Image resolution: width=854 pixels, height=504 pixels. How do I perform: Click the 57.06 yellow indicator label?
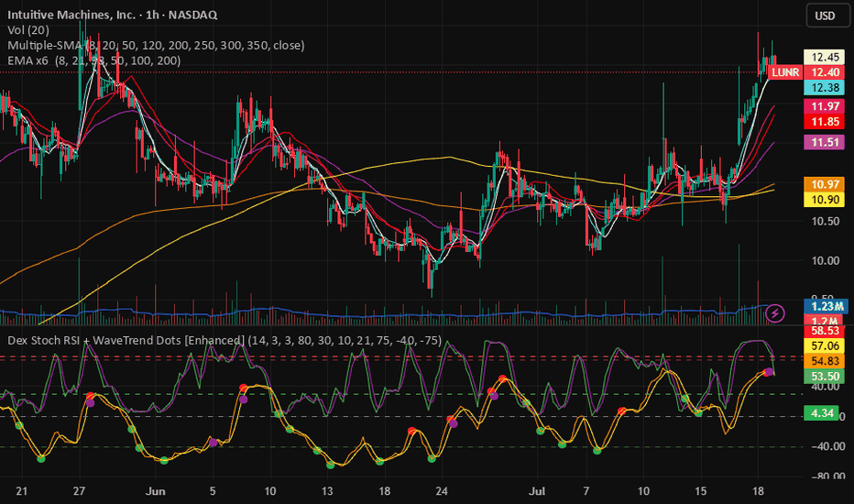[825, 345]
